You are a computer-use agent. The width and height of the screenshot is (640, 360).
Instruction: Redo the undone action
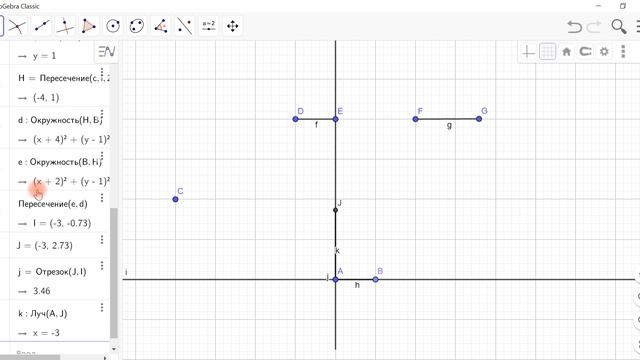593,27
